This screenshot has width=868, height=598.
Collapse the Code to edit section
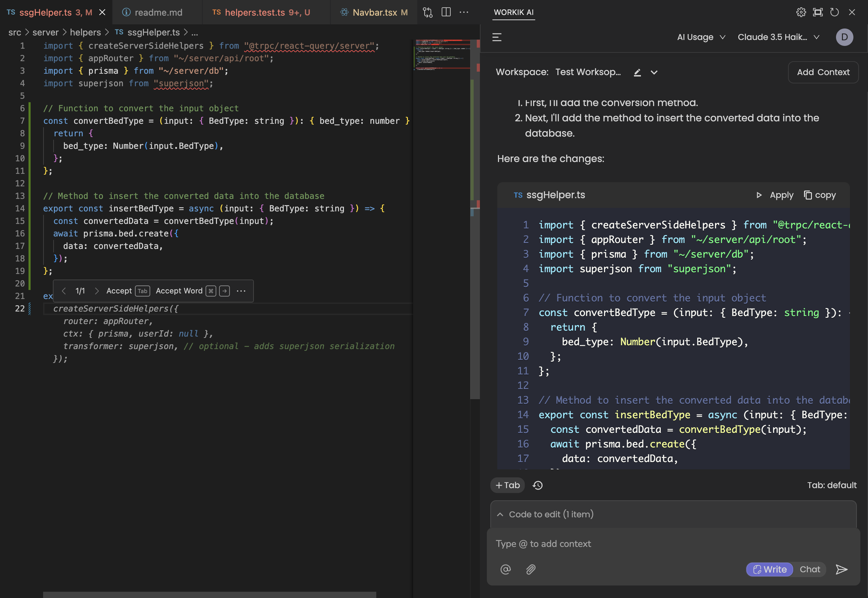(x=500, y=515)
